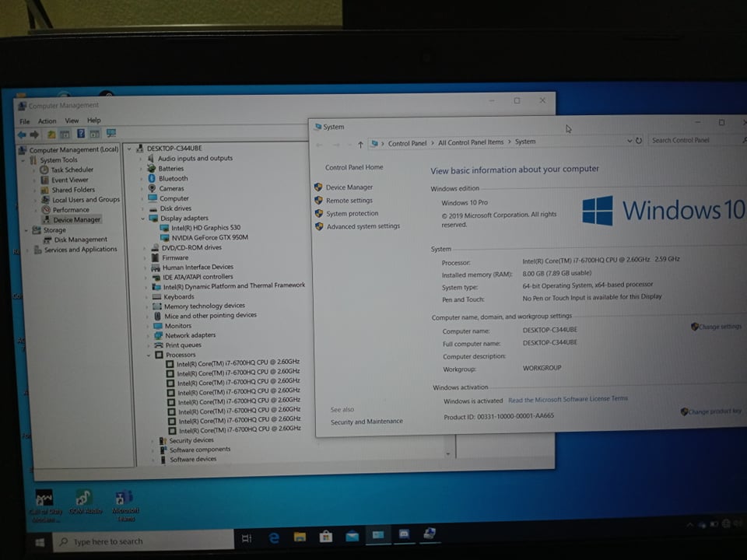Click the Back arrow in Computer Management toolbar

[22, 135]
